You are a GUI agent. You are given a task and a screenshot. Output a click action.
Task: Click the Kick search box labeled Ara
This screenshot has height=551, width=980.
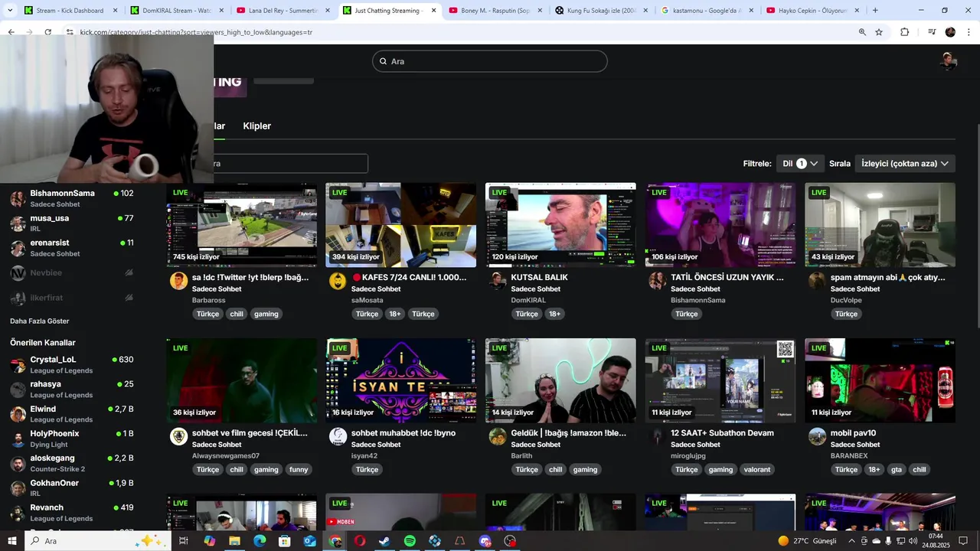coord(490,61)
